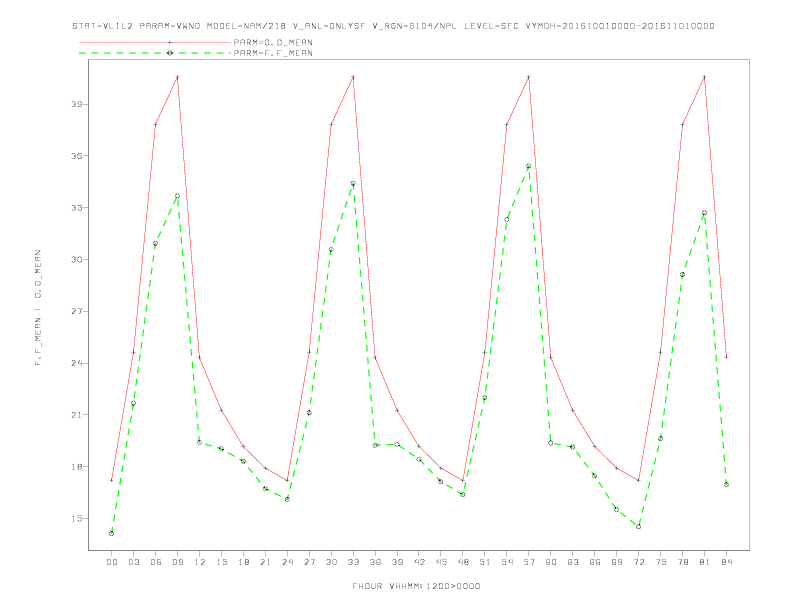Screen dimensions: 792x612
Task: Click the red O.O_MEAN peak point at hour 81
Action: click(705, 77)
